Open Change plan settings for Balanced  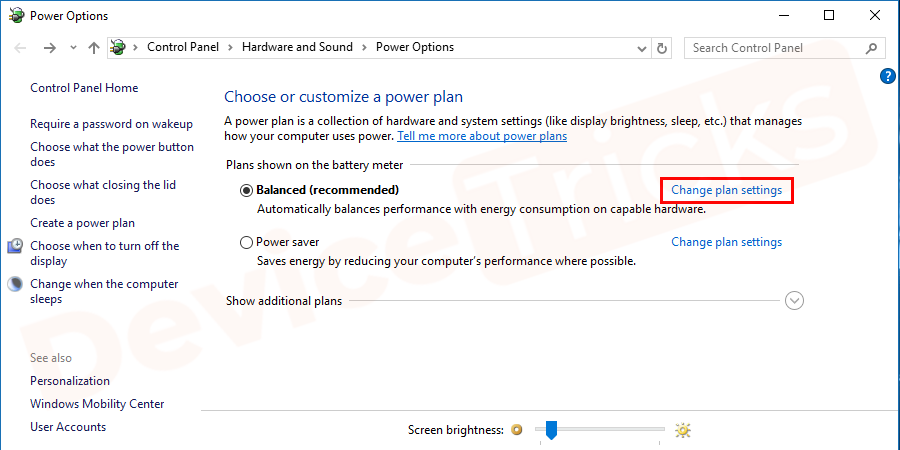tap(726, 190)
